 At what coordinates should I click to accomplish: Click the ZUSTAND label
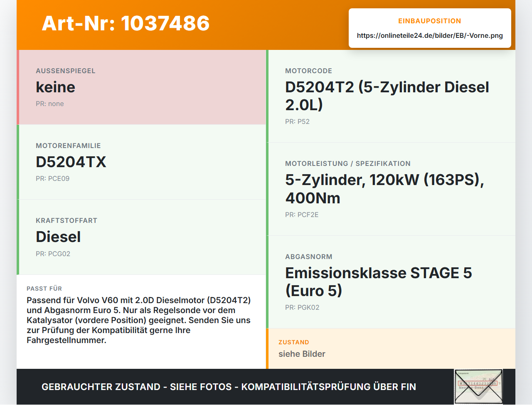coord(293,343)
